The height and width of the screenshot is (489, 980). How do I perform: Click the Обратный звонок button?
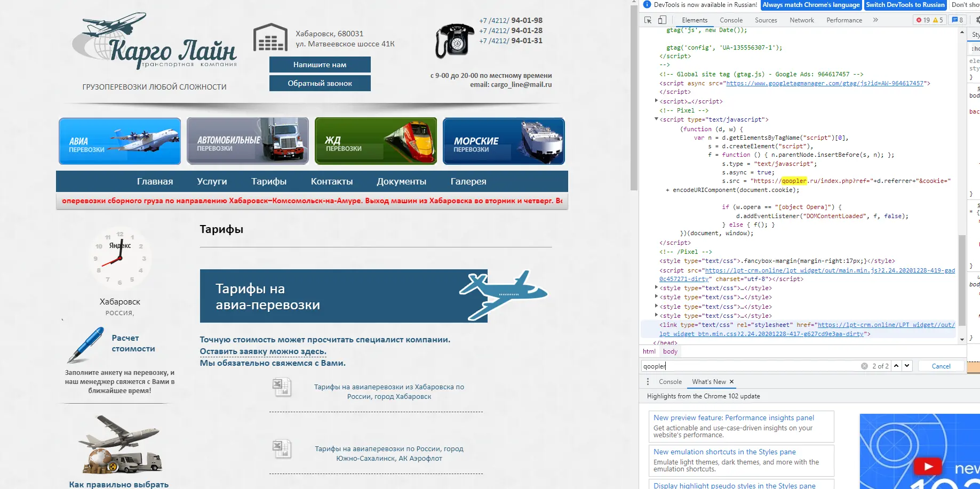pyautogui.click(x=320, y=83)
